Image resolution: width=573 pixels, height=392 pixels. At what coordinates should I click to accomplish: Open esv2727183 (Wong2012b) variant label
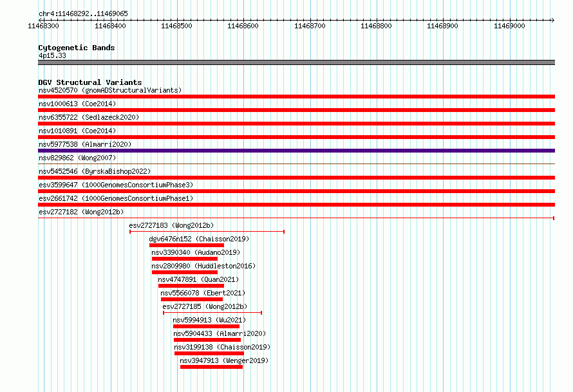171,225
